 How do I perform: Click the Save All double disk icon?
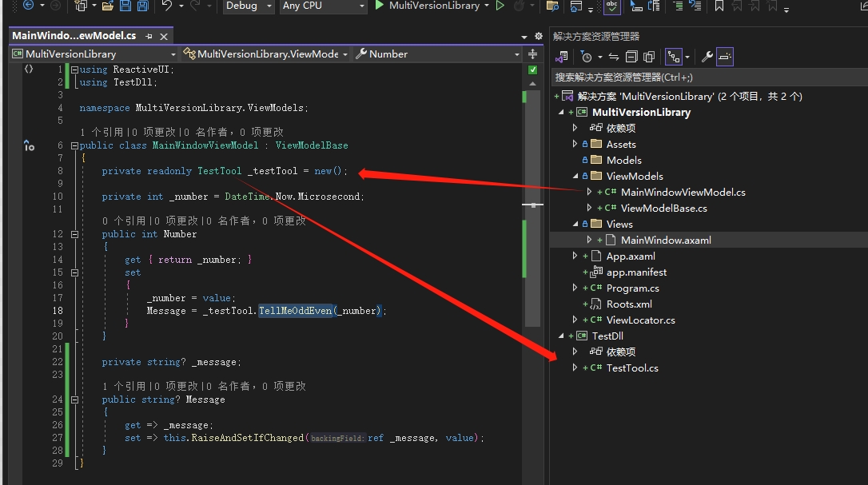[x=143, y=6]
